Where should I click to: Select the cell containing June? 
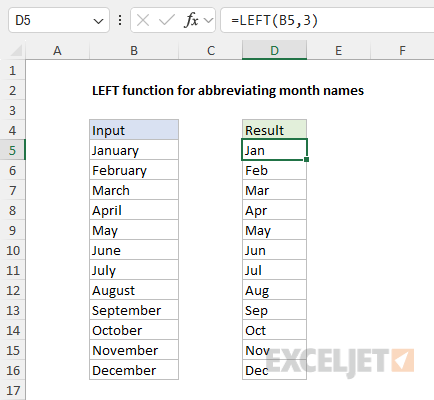coord(134,250)
